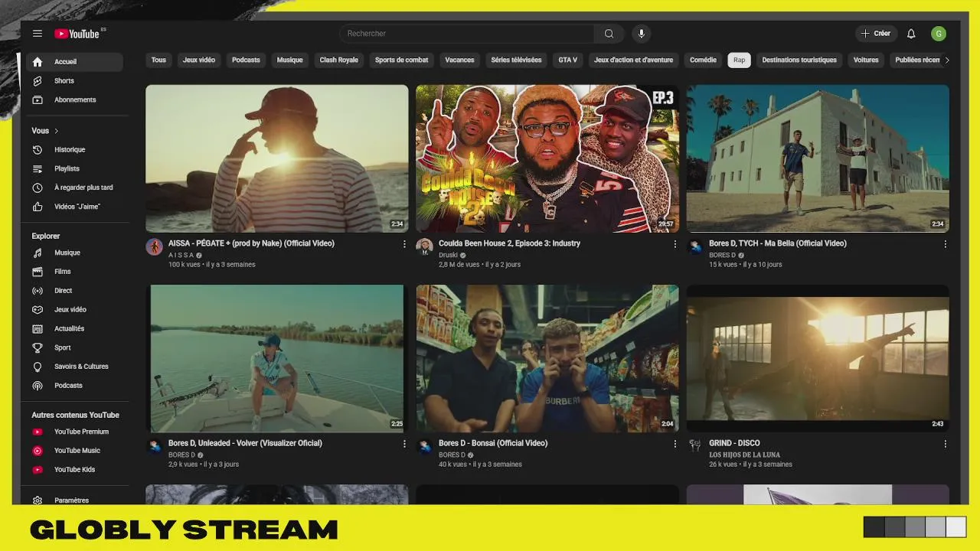Open Podcasts in the sidebar

[x=74, y=386]
